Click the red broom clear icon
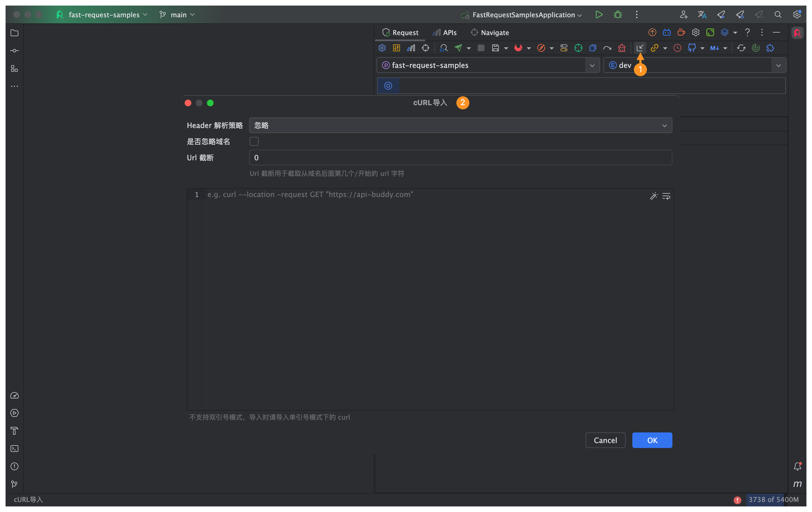This screenshot has width=812, height=512. [622, 48]
